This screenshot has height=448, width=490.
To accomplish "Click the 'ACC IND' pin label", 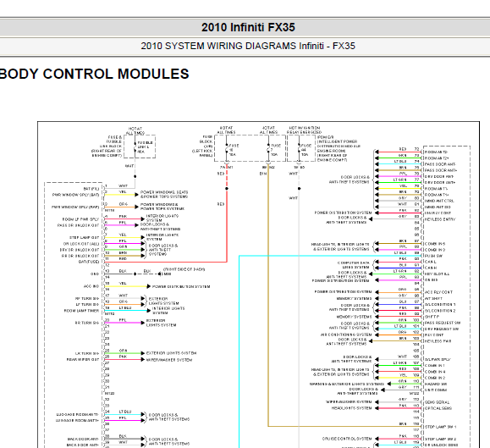I will coord(91,286).
